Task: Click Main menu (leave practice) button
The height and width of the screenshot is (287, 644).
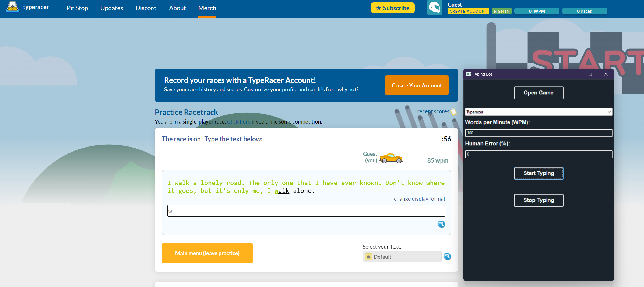Action: 207,253
